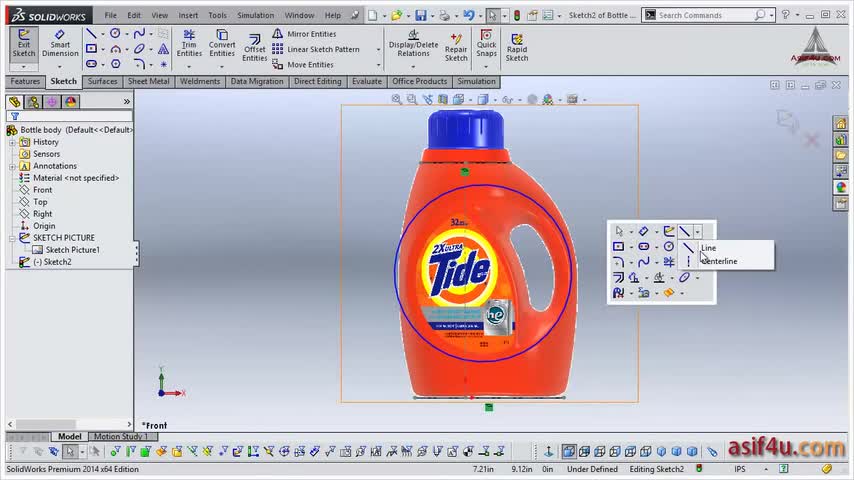The height and width of the screenshot is (480, 854).
Task: Select the Circle tool in the ribbon
Action: click(x=115, y=34)
